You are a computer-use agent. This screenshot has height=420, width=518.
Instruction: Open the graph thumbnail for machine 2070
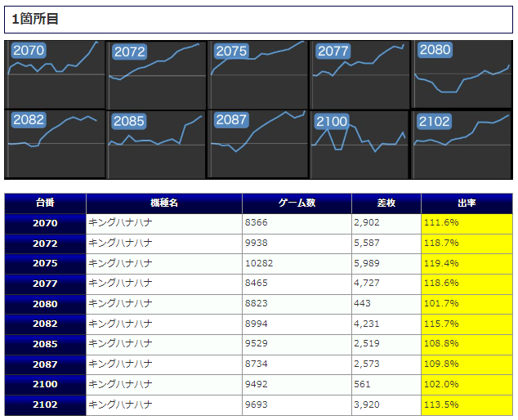click(55, 74)
